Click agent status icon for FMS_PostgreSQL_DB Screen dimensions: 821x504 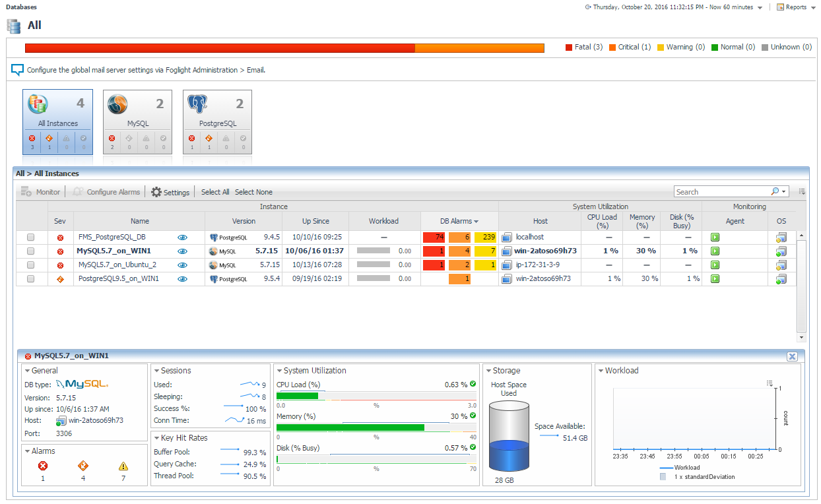[715, 237]
